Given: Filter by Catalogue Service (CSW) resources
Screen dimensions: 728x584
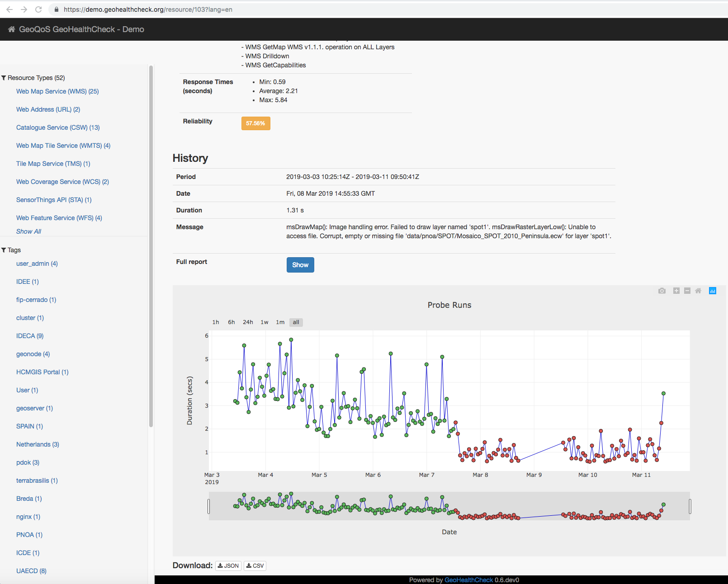Looking at the screenshot, I should coord(58,127).
